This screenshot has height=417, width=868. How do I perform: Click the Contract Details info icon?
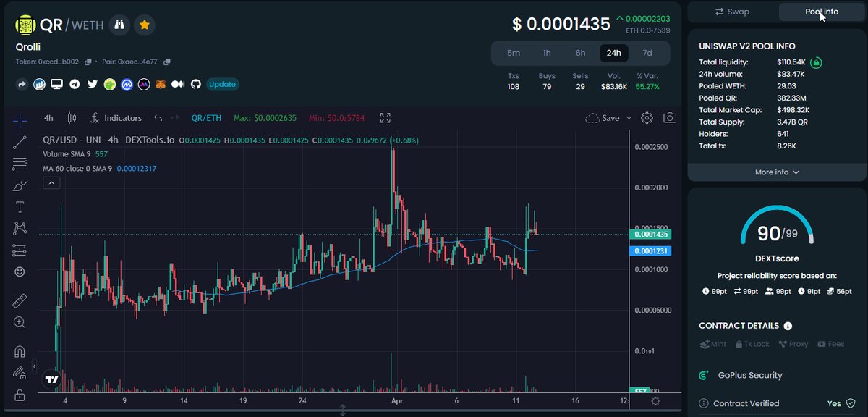pyautogui.click(x=788, y=326)
